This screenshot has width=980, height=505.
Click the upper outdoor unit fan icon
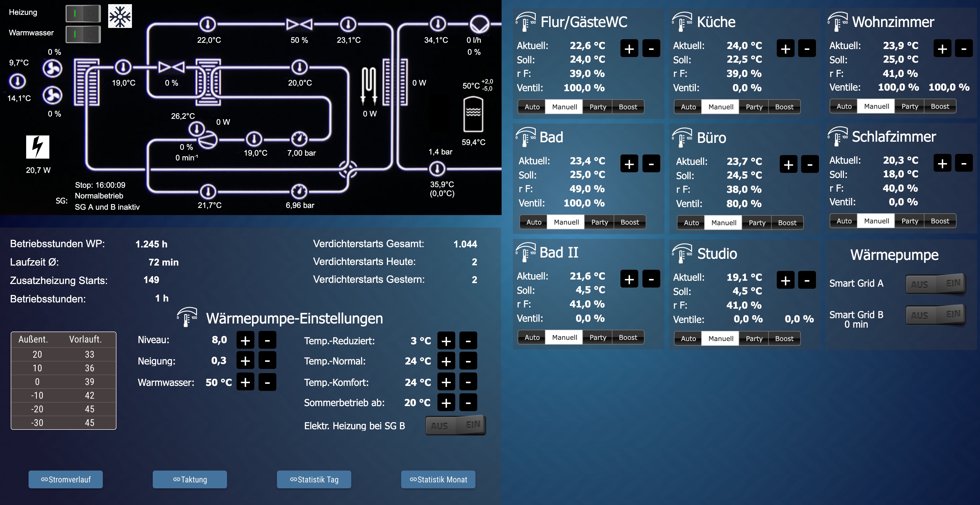pyautogui.click(x=52, y=69)
